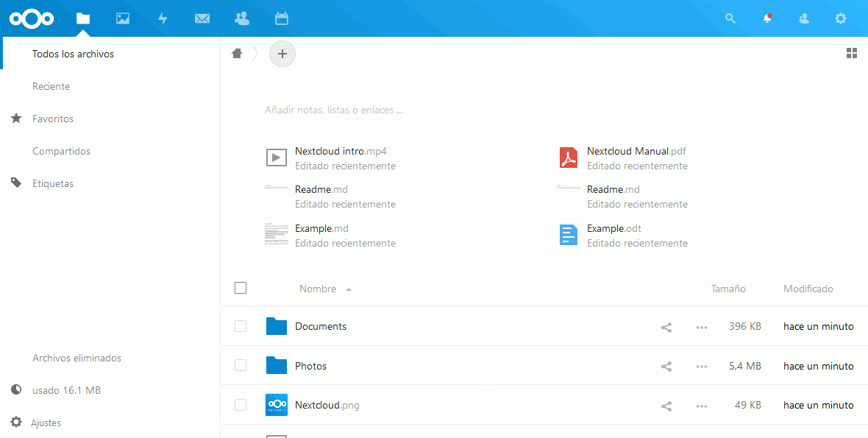The image size is (868, 438).
Task: Select the Documents folder checkbox
Action: (x=241, y=326)
